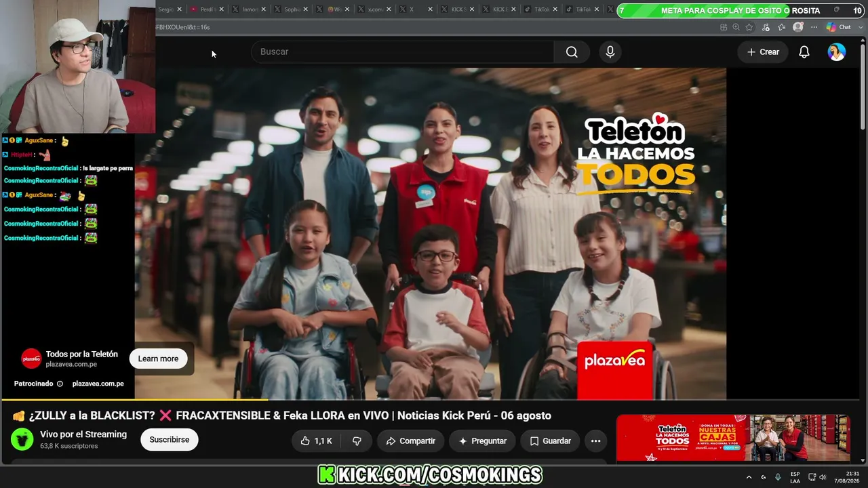Open browser settings and more ellipsis
This screenshot has width=868, height=488.
tap(814, 27)
